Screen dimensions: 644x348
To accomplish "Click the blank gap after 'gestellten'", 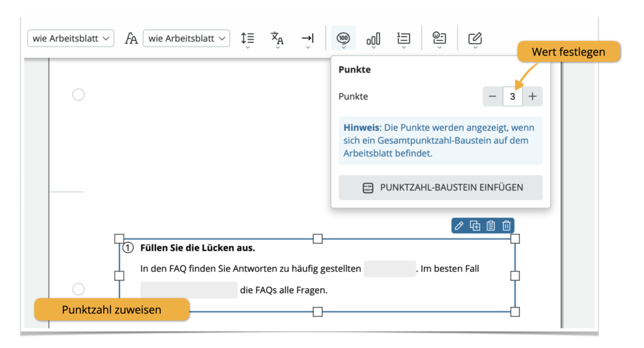I will [x=390, y=269].
